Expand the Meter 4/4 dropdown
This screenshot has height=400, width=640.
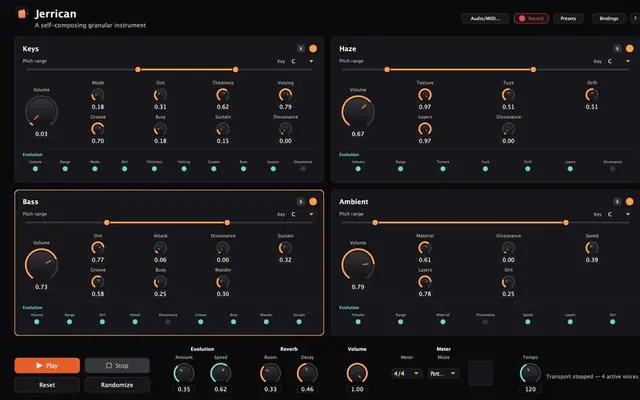point(406,373)
